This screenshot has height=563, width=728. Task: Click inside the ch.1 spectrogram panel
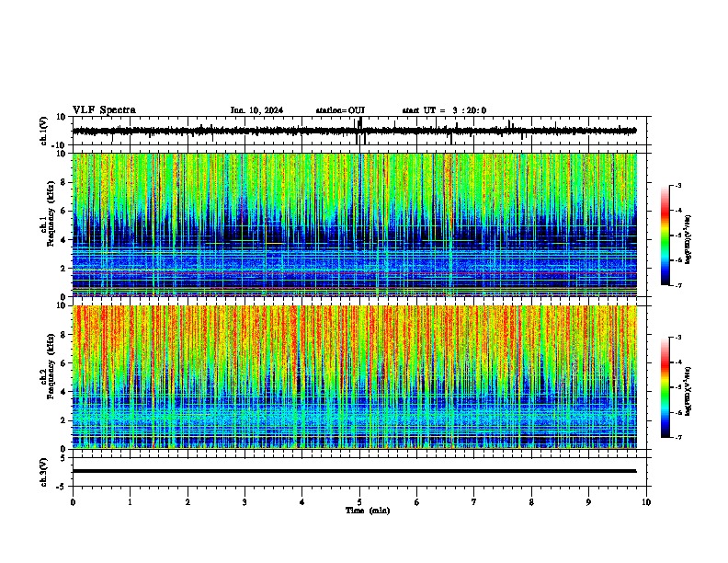click(x=354, y=224)
